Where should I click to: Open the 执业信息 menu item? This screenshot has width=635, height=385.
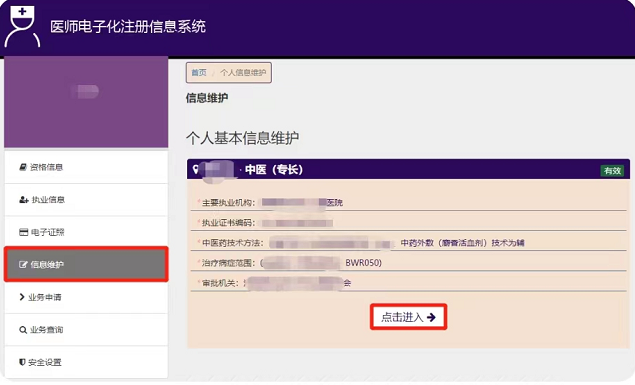[x=86, y=200]
